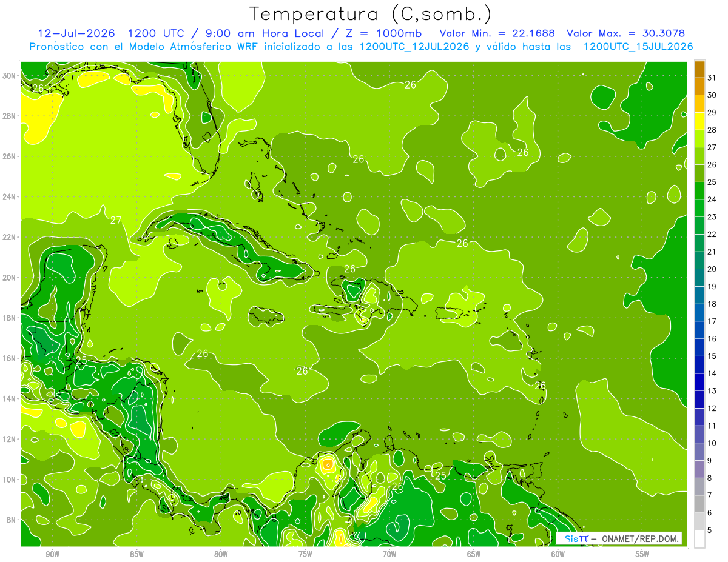Click the "Valor Min. = 22.1688" text
728x562 pixels.
(x=497, y=33)
